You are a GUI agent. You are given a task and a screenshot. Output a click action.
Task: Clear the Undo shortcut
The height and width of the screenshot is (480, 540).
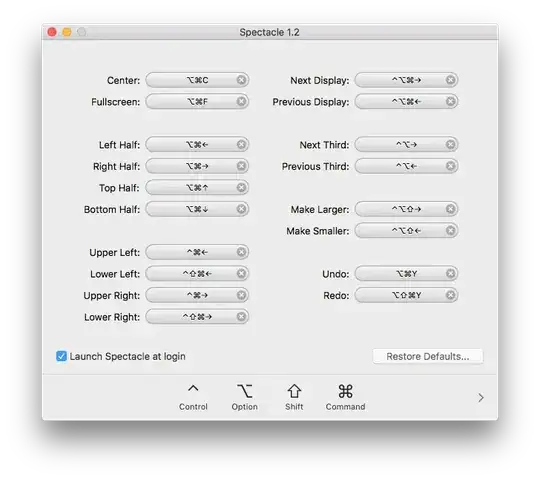[x=450, y=273]
